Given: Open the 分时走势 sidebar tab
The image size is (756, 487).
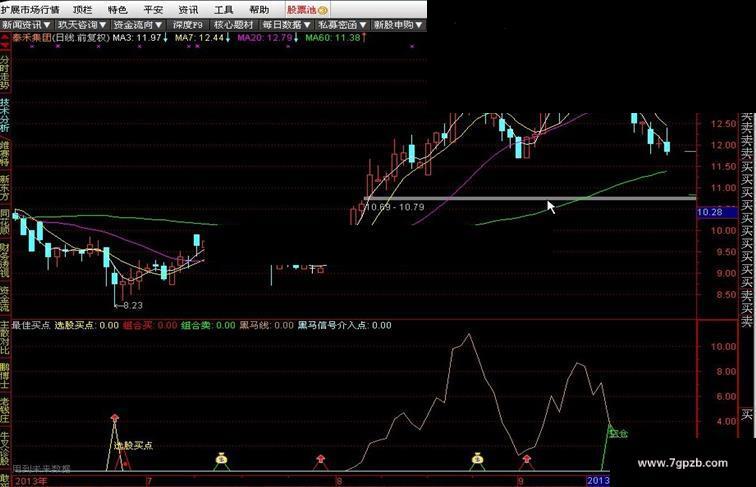Looking at the screenshot, I should point(5,73).
